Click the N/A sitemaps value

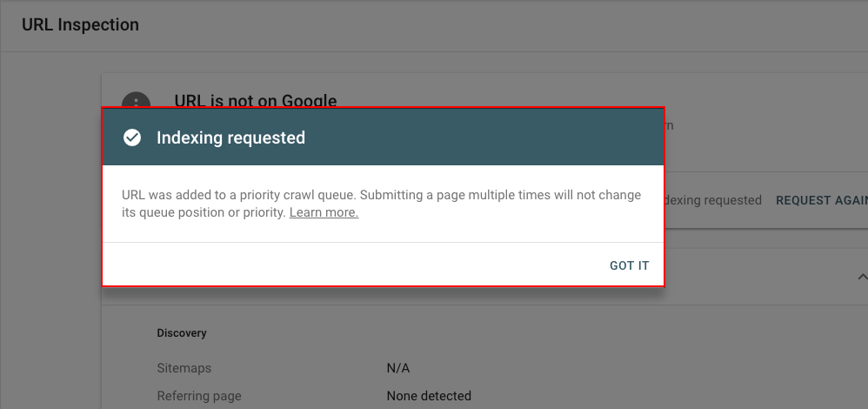click(x=398, y=368)
